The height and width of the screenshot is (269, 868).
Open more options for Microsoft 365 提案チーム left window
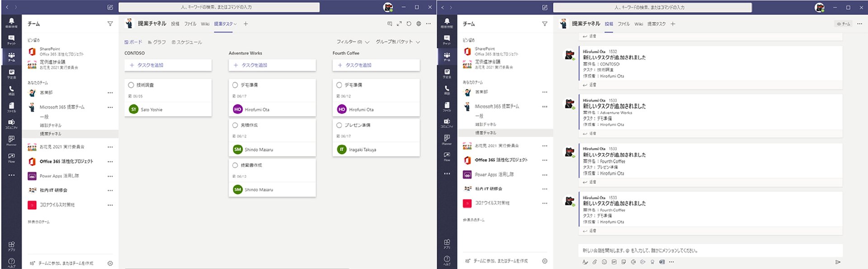click(110, 107)
